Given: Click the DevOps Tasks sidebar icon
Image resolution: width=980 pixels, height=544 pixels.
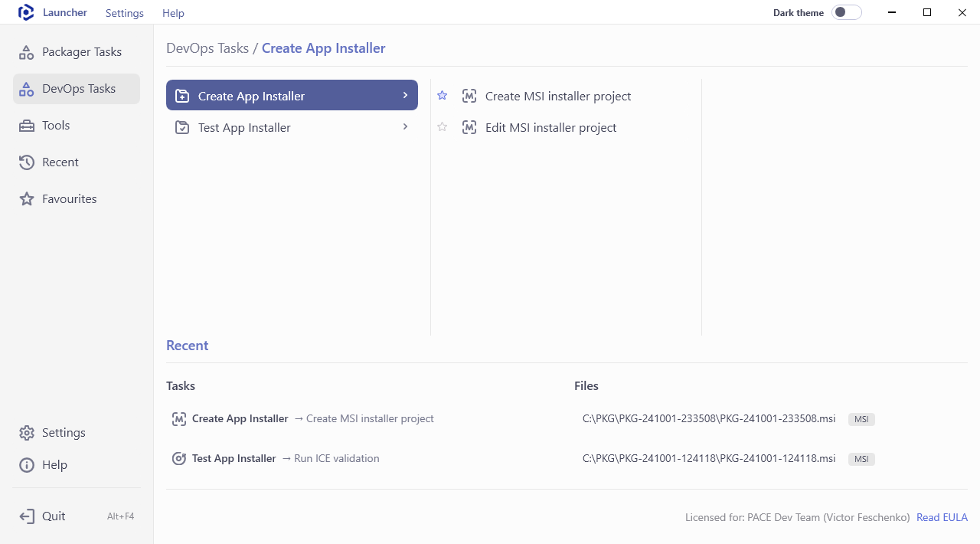Looking at the screenshot, I should coord(27,89).
